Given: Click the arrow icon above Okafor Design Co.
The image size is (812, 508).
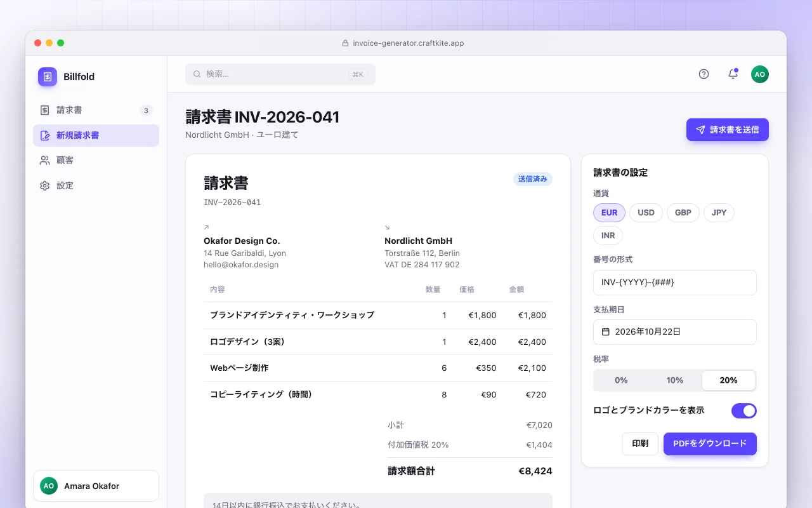Looking at the screenshot, I should coord(206,227).
